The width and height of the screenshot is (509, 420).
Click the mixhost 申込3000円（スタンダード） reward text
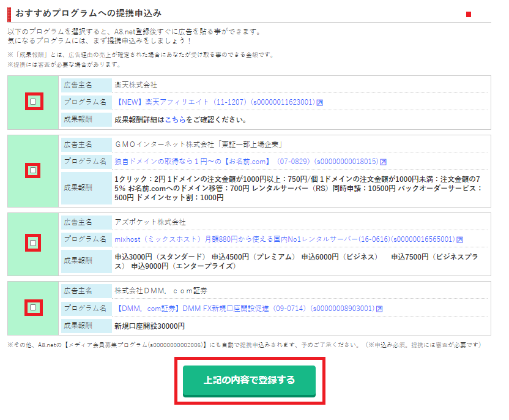[296, 261]
